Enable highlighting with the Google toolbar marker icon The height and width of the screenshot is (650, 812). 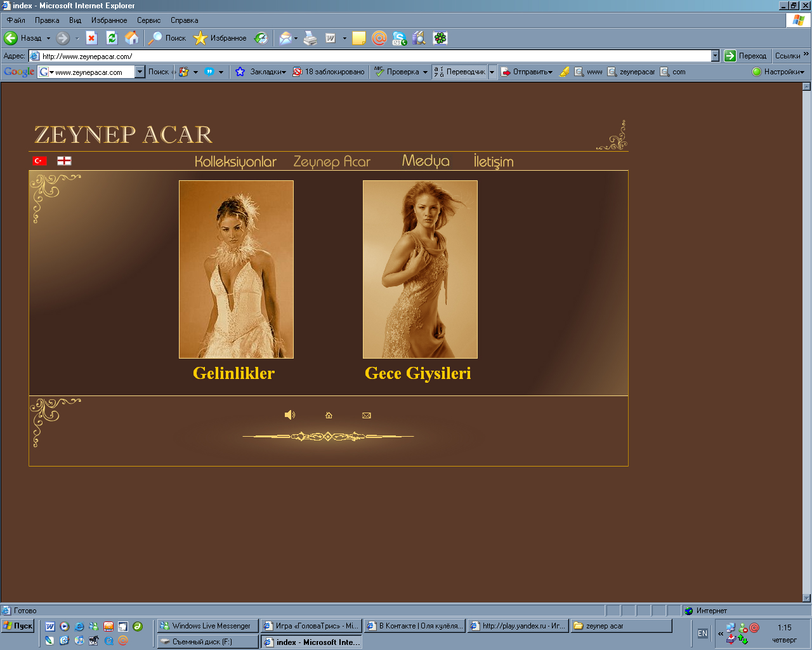[x=565, y=72]
